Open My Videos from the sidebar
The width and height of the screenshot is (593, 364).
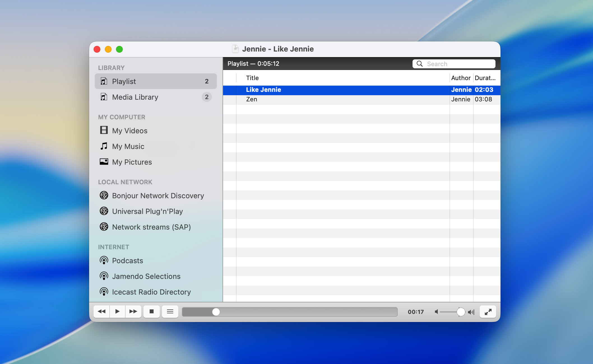tap(129, 130)
